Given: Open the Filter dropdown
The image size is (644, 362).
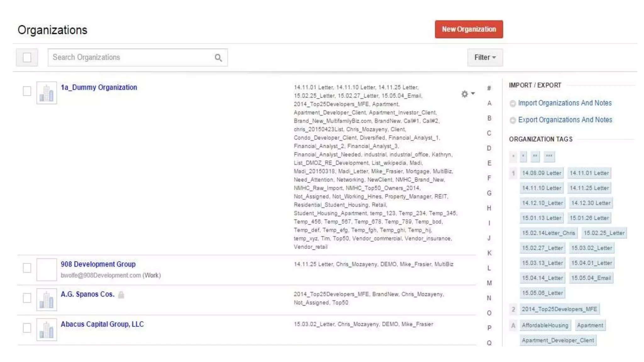Looking at the screenshot, I should coord(485,58).
